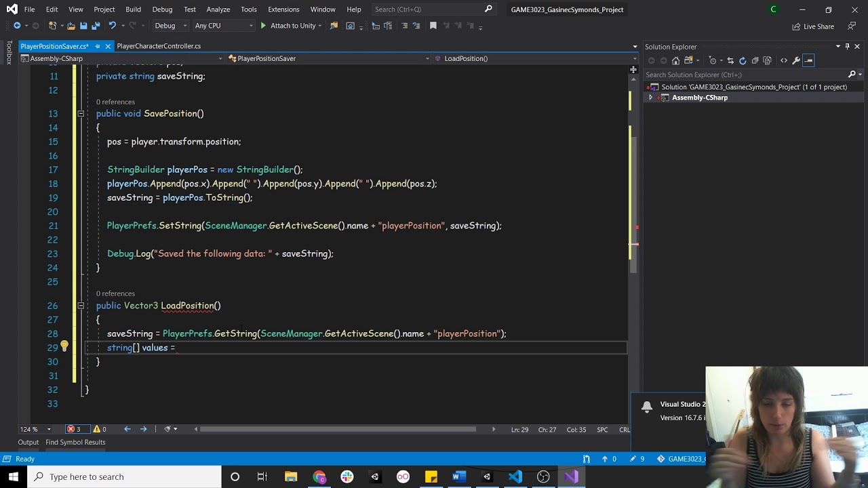Screen dimensions: 868x488
Task: Open the Extensions menu
Action: [x=283, y=9]
